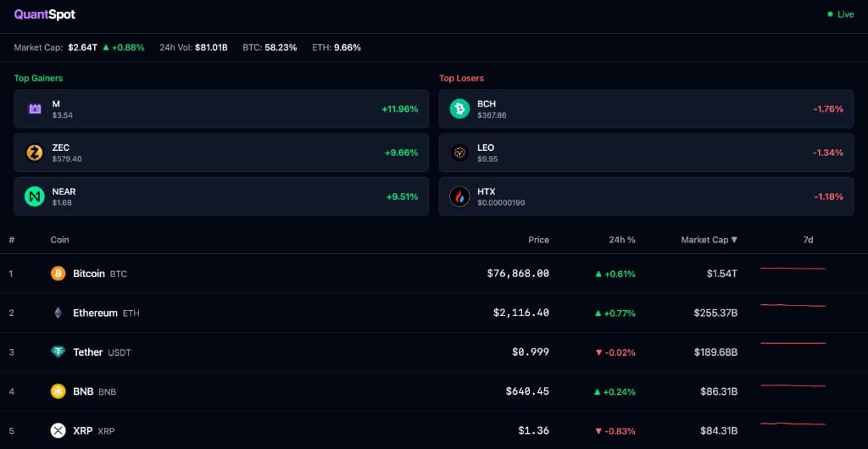
Task: Click Tether market cap $189.68B
Action: pos(715,352)
